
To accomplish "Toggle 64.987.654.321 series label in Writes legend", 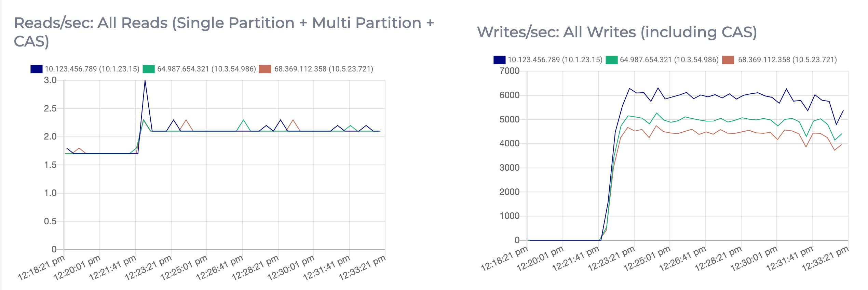I will pyautogui.click(x=669, y=60).
